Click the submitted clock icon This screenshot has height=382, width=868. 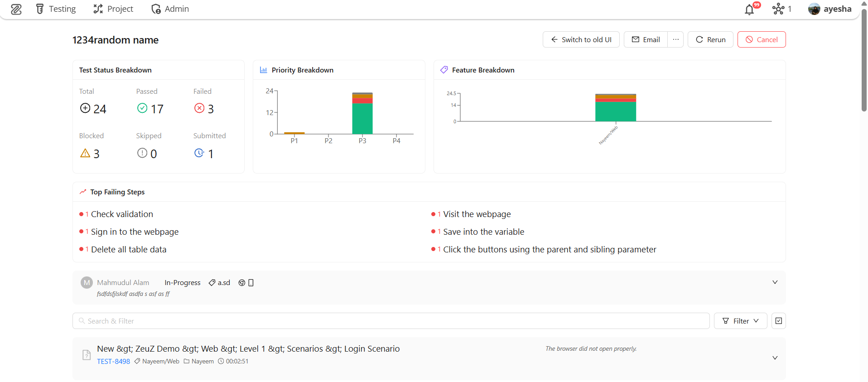[199, 153]
